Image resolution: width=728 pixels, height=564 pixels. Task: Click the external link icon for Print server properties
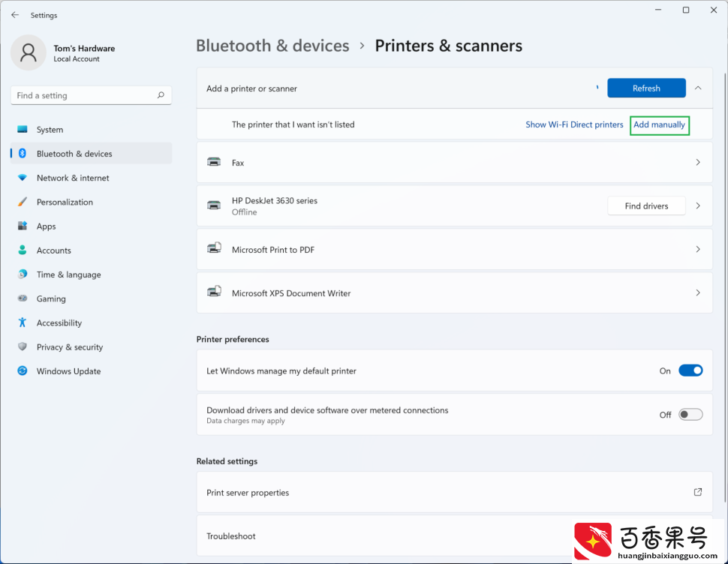coord(698,492)
